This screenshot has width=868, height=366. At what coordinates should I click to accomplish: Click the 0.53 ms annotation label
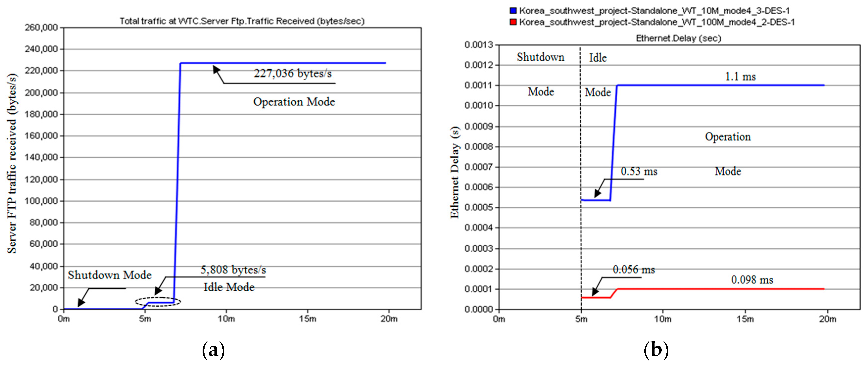pyautogui.click(x=639, y=171)
